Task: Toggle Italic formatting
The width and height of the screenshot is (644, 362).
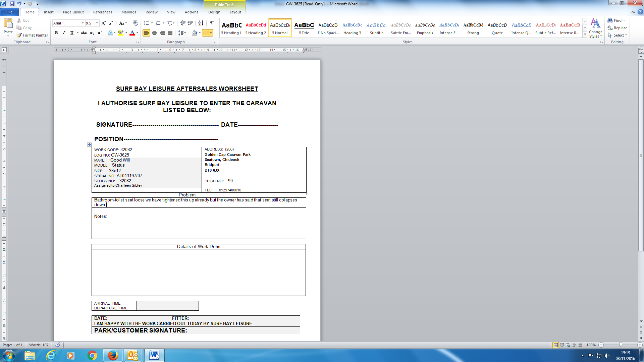Action: (x=64, y=33)
